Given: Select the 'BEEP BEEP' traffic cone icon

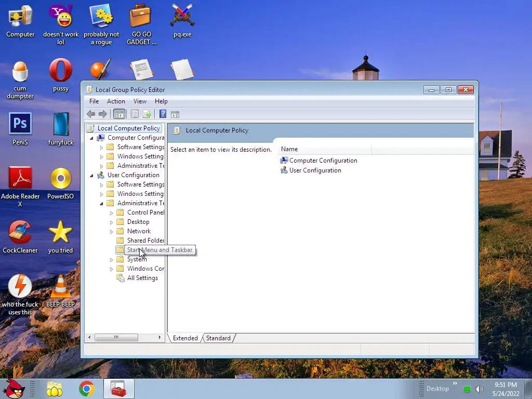Looking at the screenshot, I should (x=60, y=291).
